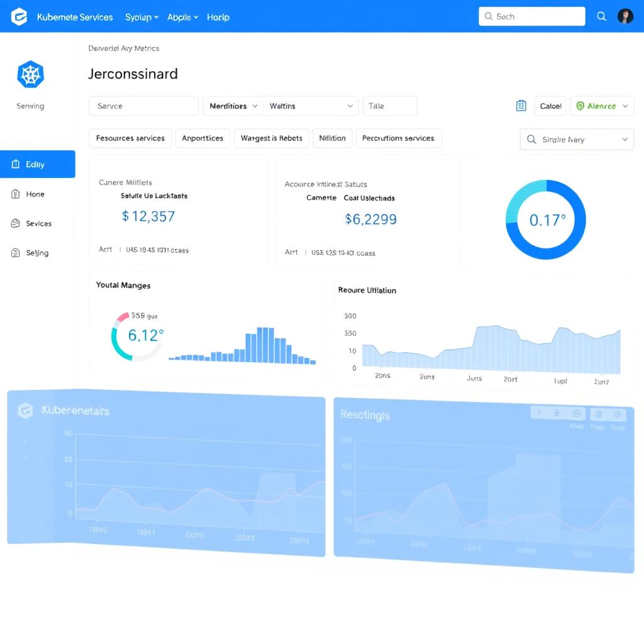Open the Nerditiors dropdown
Image resolution: width=644 pixels, height=644 pixels.
pyautogui.click(x=233, y=106)
